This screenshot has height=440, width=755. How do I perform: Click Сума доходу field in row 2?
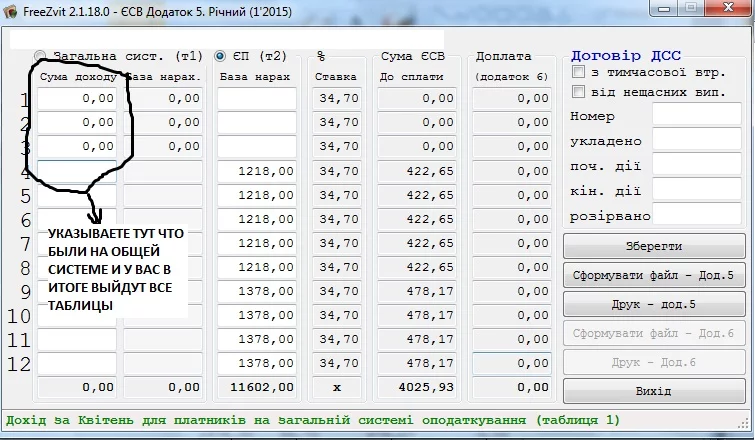tap(77, 123)
